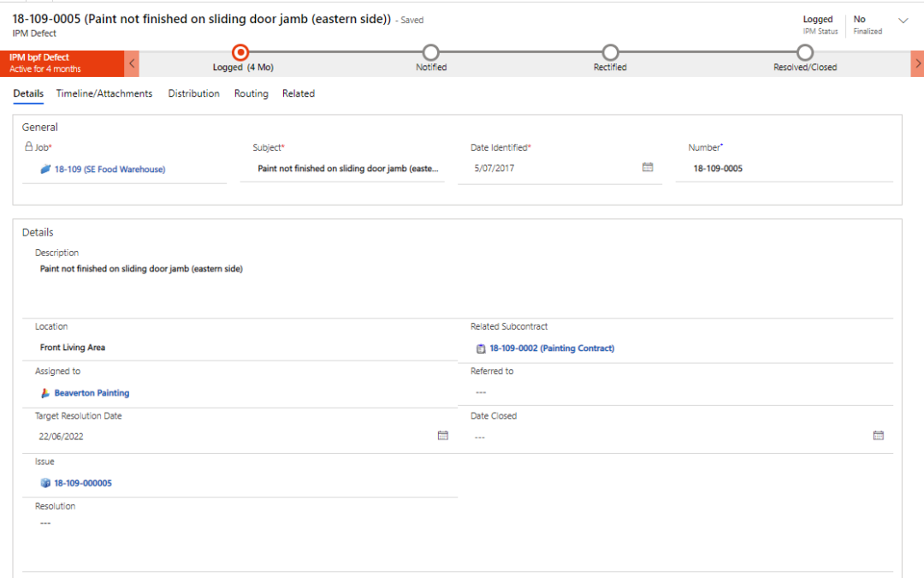Advance process bar with right orange arrow

tap(917, 63)
